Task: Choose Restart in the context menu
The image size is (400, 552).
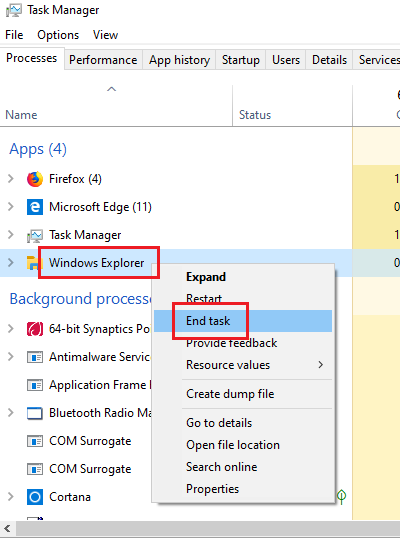Action: coord(243,299)
